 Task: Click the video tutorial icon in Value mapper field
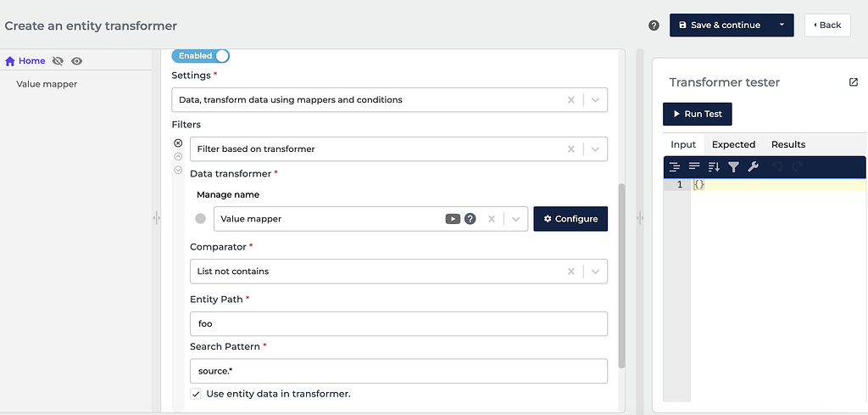click(x=453, y=219)
